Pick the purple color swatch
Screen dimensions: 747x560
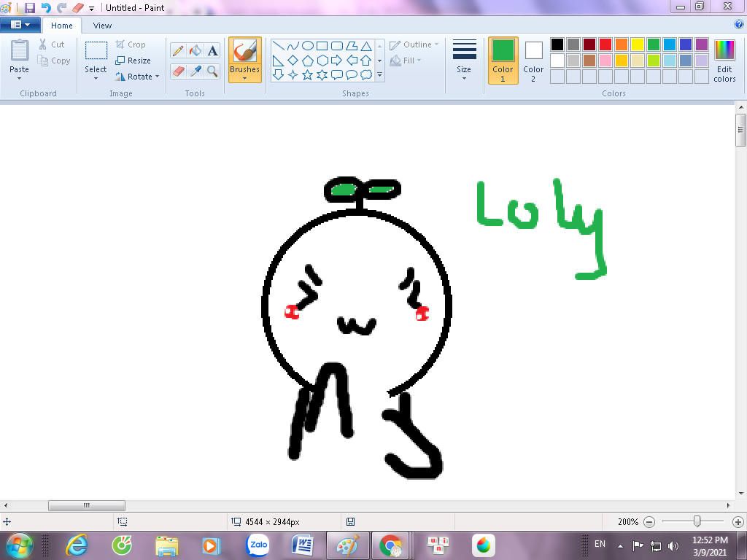[702, 44]
